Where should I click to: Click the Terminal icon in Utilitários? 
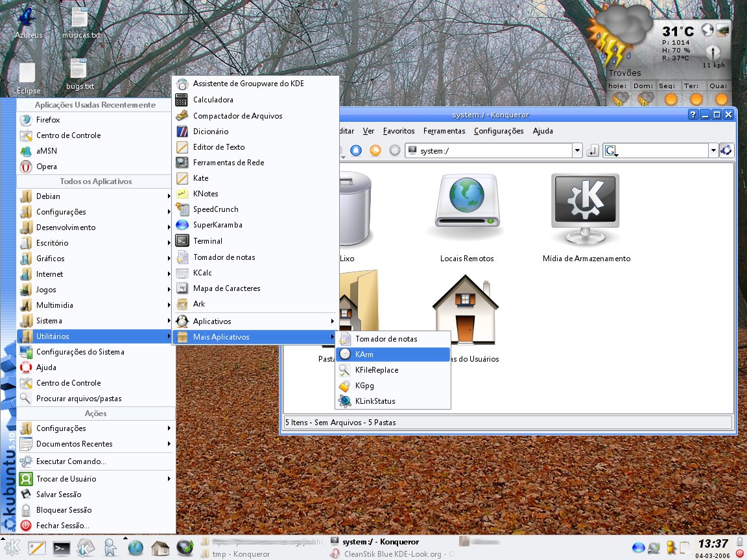(182, 241)
